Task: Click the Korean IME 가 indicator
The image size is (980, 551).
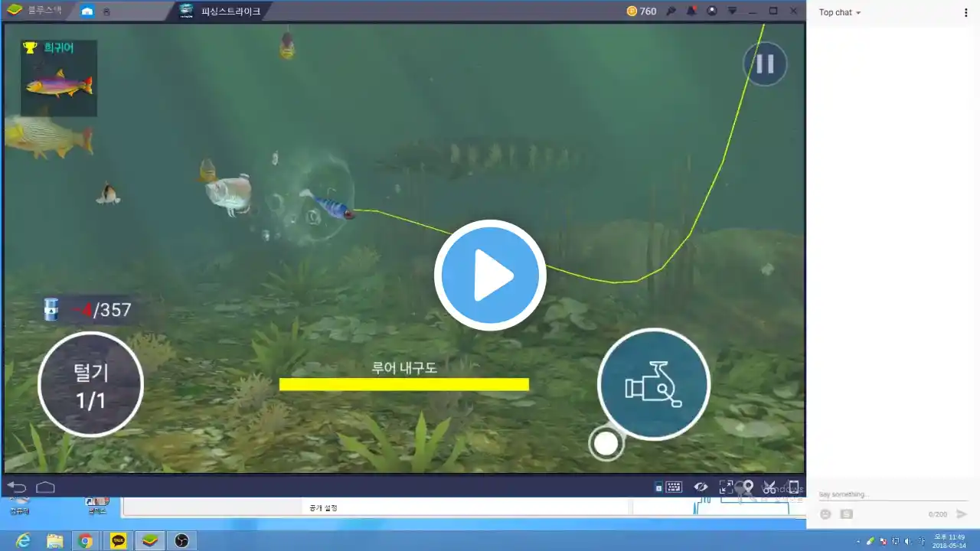Action: [x=922, y=541]
